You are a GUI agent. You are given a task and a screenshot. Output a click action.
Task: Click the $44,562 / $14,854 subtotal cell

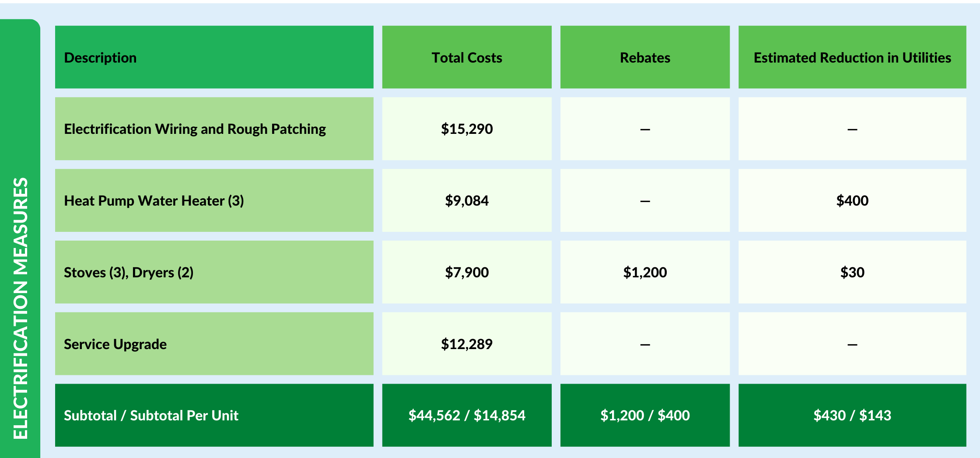467,415
